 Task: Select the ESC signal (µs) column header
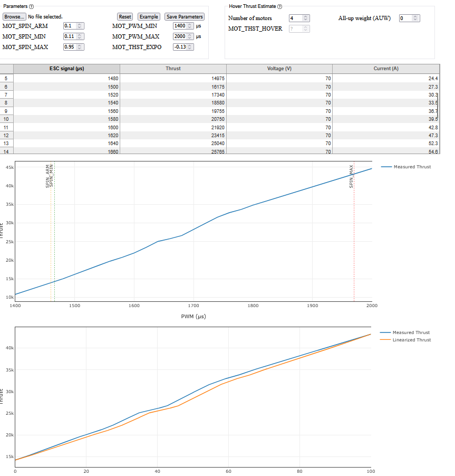pos(66,69)
